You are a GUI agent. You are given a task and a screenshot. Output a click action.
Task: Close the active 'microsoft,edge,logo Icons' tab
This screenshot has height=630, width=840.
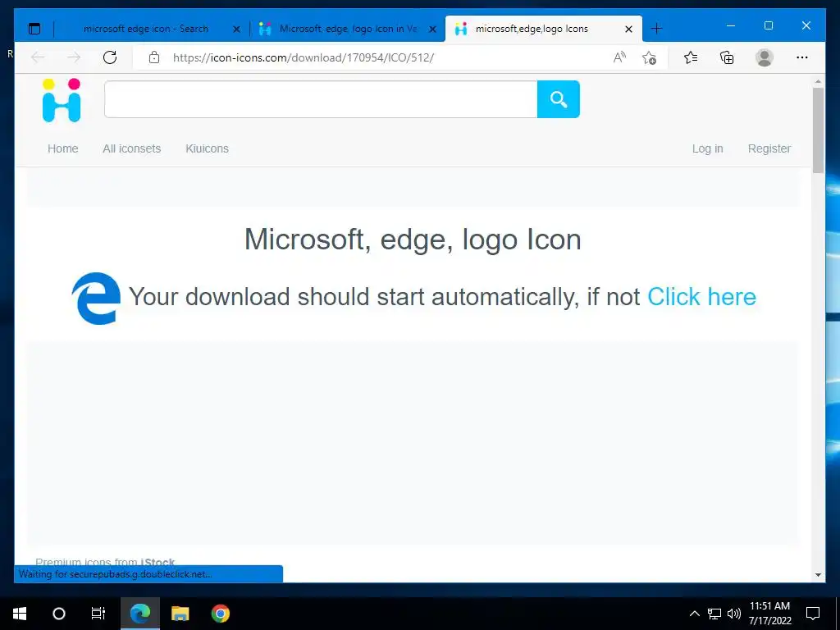[x=629, y=30]
